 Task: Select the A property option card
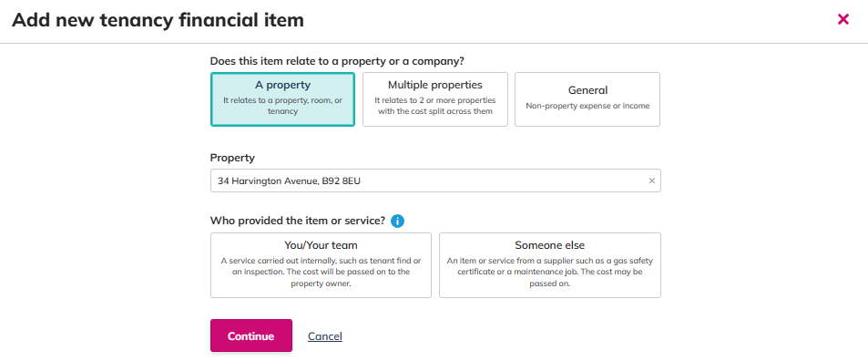(x=282, y=99)
